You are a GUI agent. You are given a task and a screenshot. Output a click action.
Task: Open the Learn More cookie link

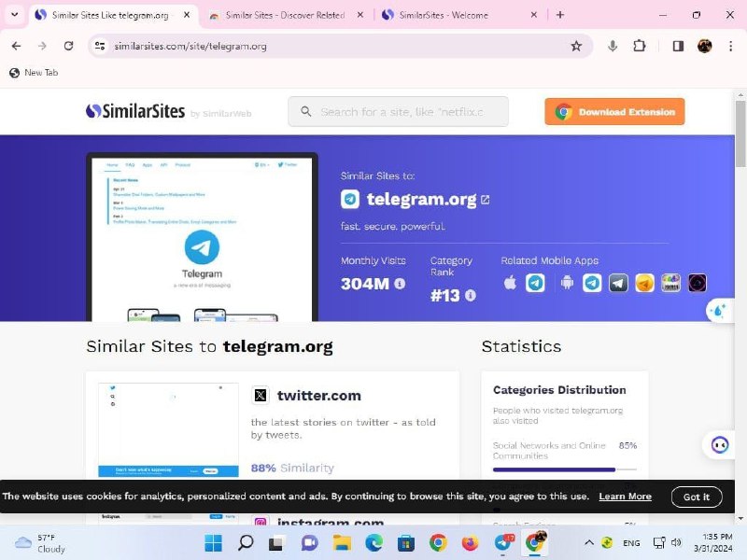(625, 497)
